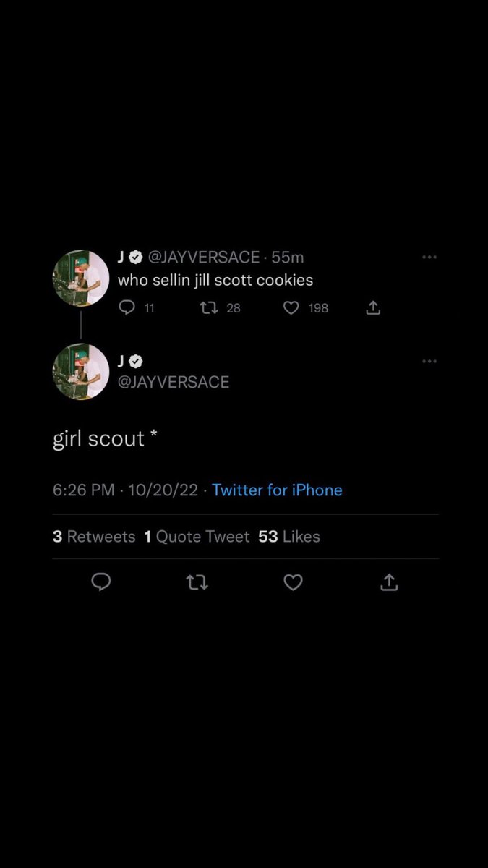Open the reply icon on the first tweet
This screenshot has height=868, width=488.
(x=127, y=308)
